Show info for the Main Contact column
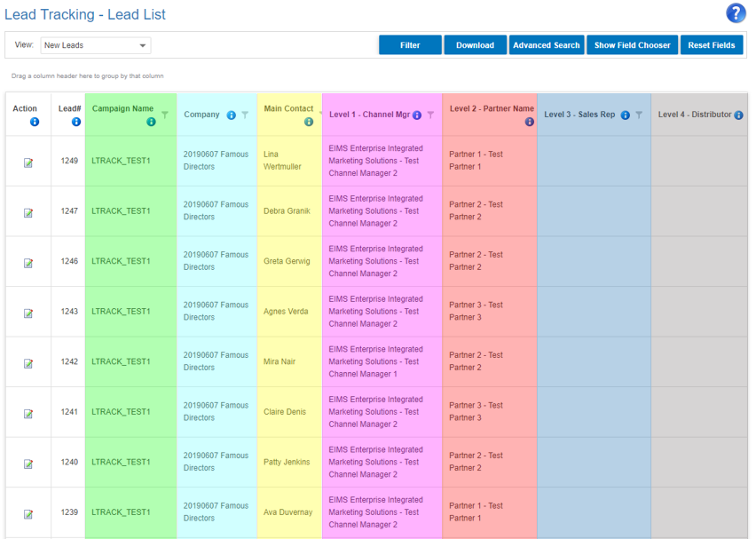This screenshot has height=539, width=756. click(x=309, y=122)
